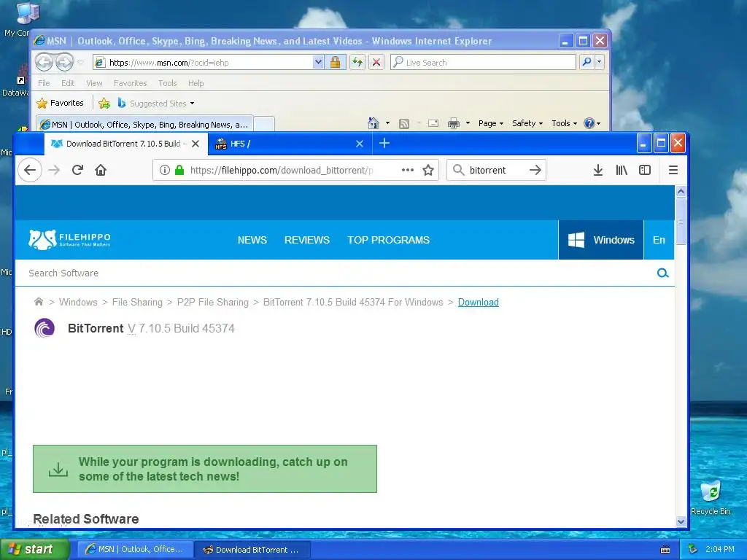Open the En language selector

click(x=659, y=239)
